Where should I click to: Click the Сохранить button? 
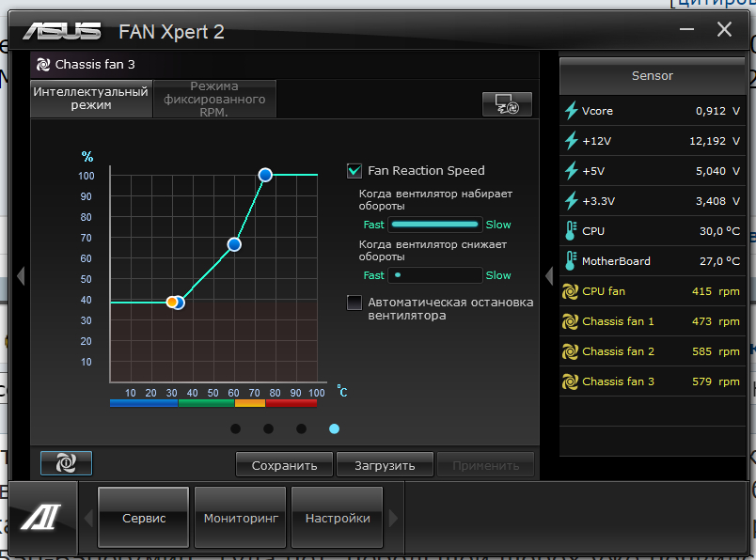(285, 465)
